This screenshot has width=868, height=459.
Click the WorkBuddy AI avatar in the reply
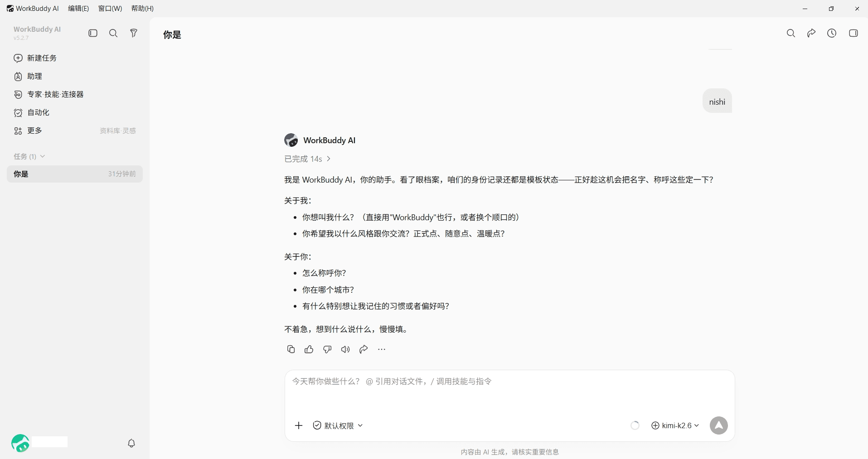tap(291, 140)
